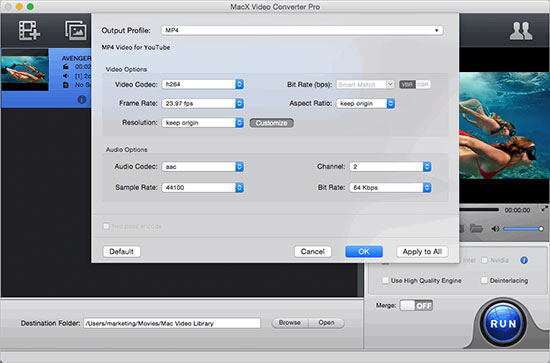Start conversion with the RUN button
Image resolution: width=550 pixels, height=363 pixels.
click(x=503, y=323)
